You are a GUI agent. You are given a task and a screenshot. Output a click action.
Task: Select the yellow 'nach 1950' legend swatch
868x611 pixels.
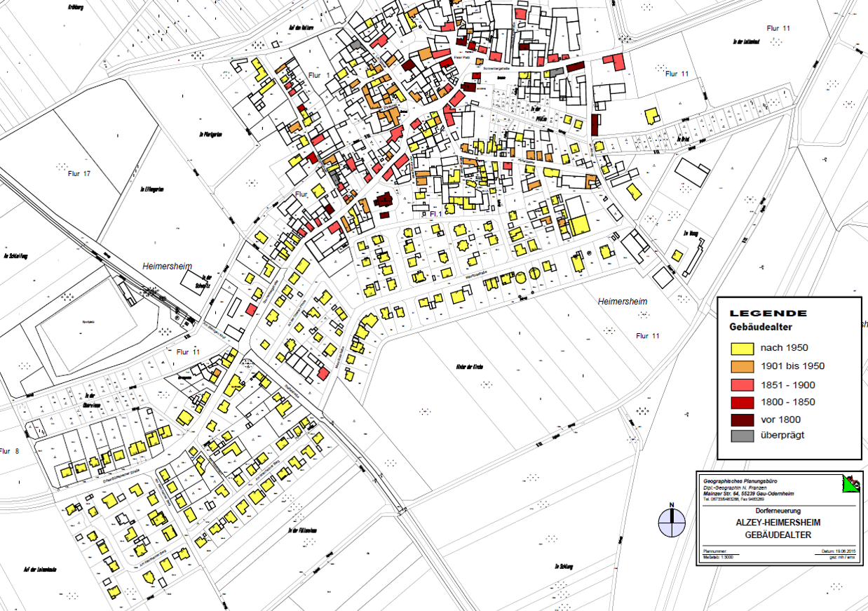tap(742, 348)
